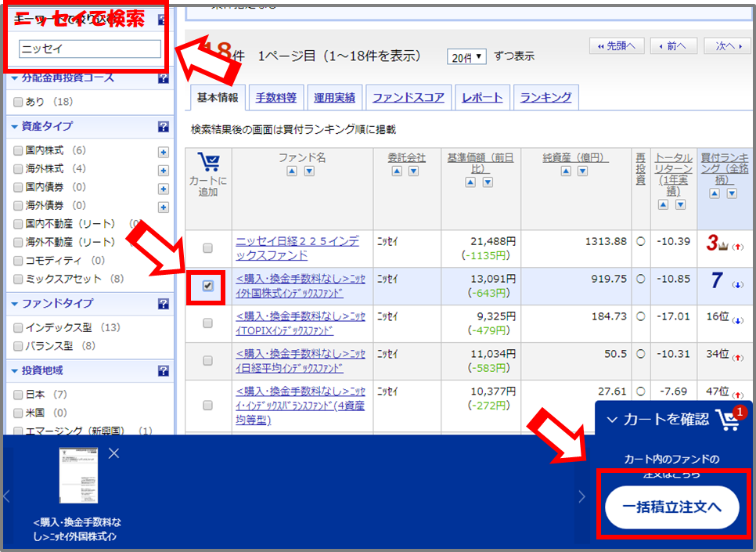Check the 国内株式 (6) checkbox
Image resolution: width=756 pixels, height=552 pixels.
[x=18, y=150]
